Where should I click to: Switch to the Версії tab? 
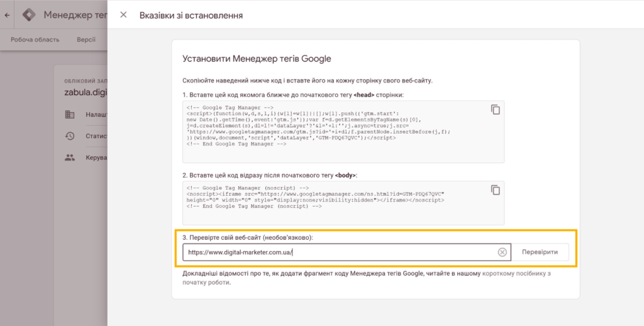click(86, 40)
